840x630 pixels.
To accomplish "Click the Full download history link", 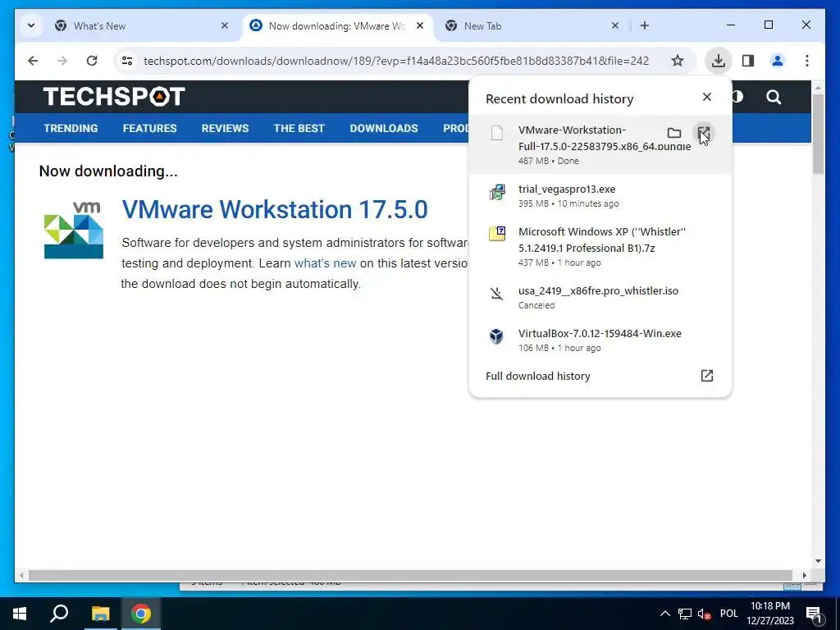I will pyautogui.click(x=538, y=376).
